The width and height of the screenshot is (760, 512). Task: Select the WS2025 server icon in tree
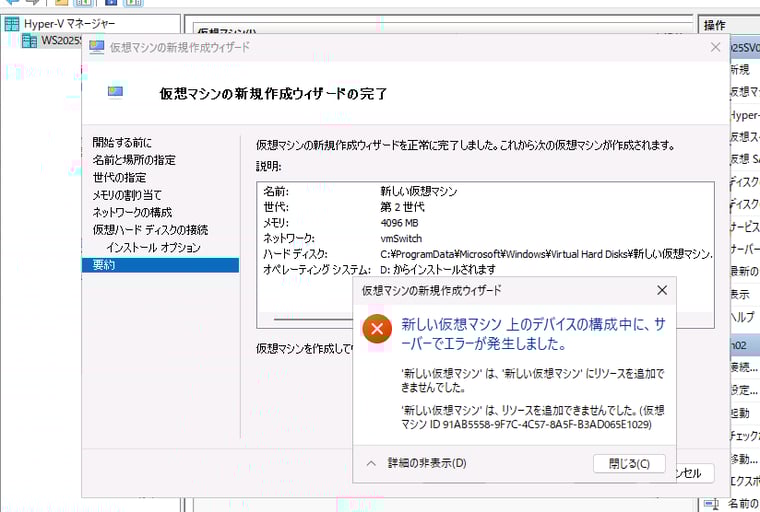click(29, 41)
